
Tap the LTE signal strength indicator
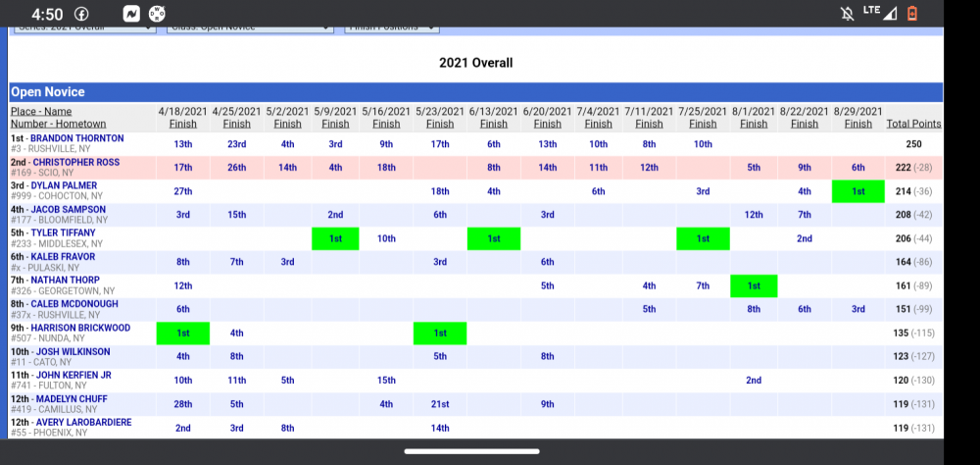click(x=880, y=13)
